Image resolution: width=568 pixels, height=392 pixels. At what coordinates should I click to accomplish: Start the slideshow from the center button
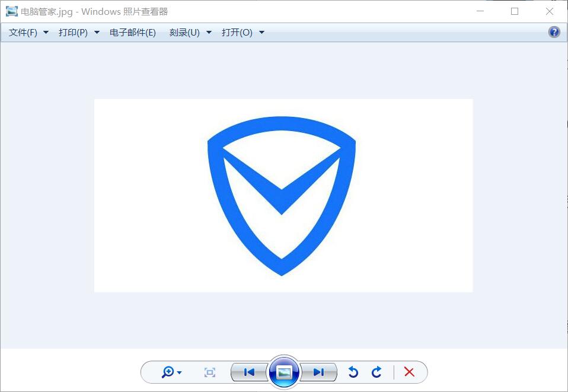(x=283, y=372)
